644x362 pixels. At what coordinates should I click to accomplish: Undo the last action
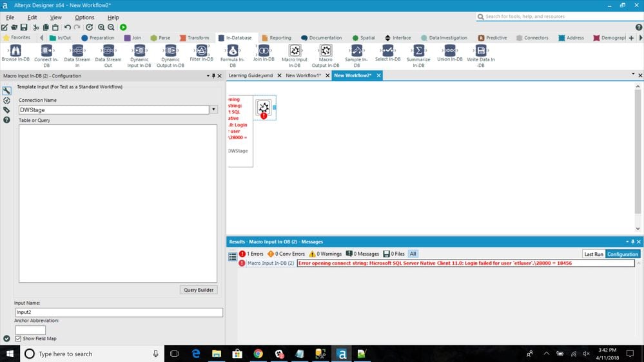67,27
